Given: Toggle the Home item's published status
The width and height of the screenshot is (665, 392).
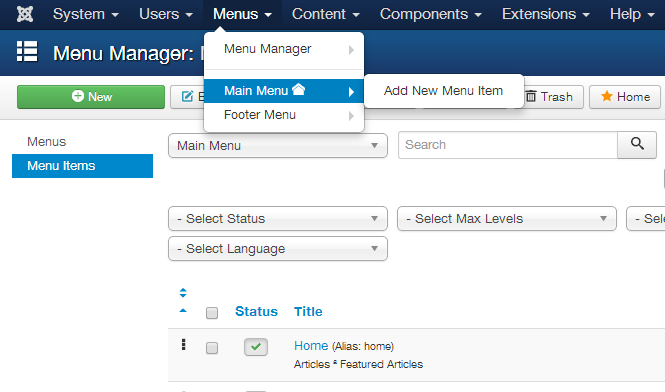Looking at the screenshot, I should pos(256,347).
